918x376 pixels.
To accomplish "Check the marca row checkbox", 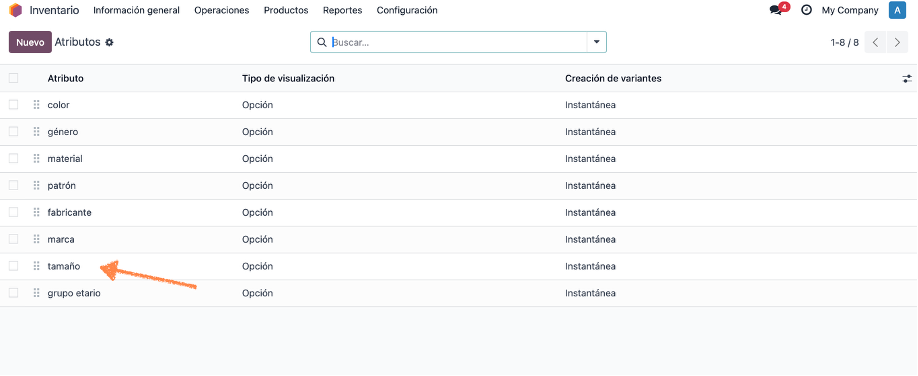I will click(x=13, y=240).
